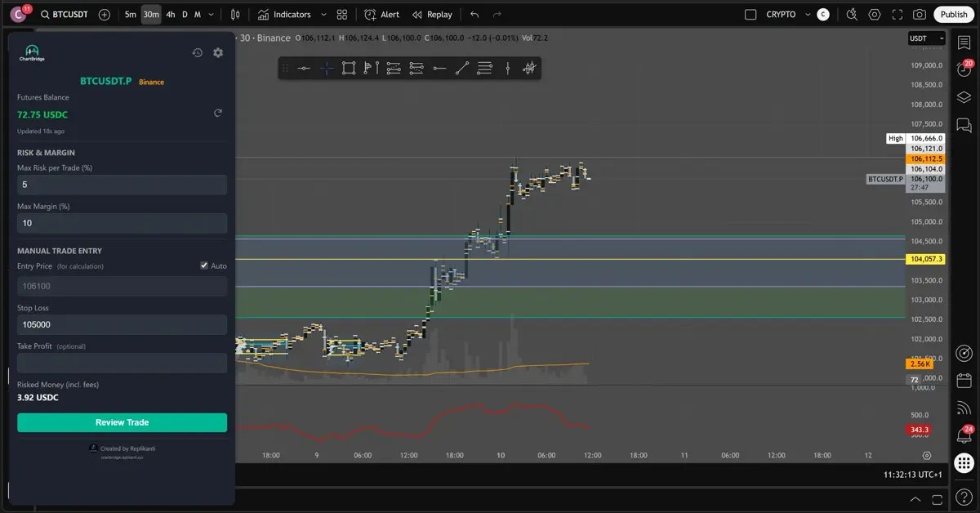Select the rectangle drawing tool

pos(349,68)
